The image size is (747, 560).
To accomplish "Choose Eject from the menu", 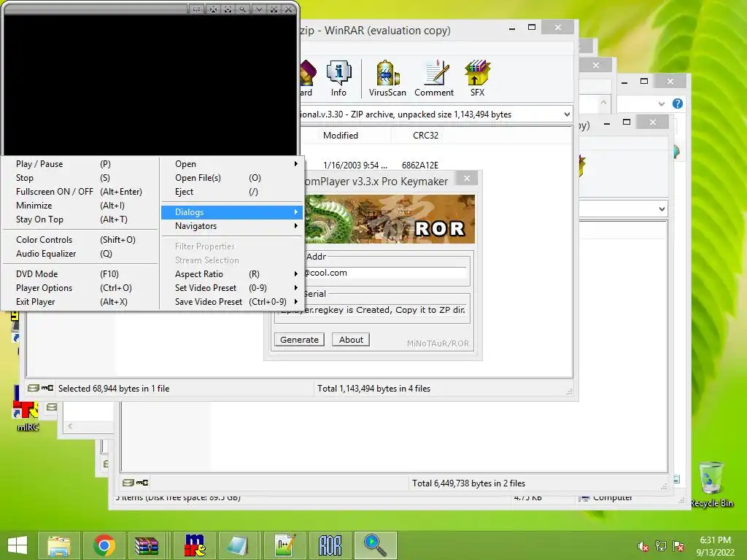I will pos(231,192).
